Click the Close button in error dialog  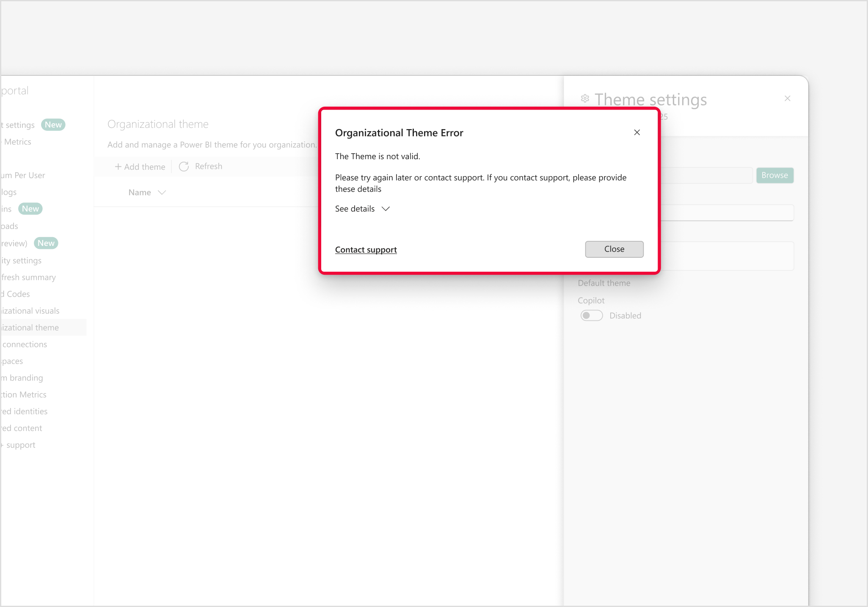click(614, 249)
